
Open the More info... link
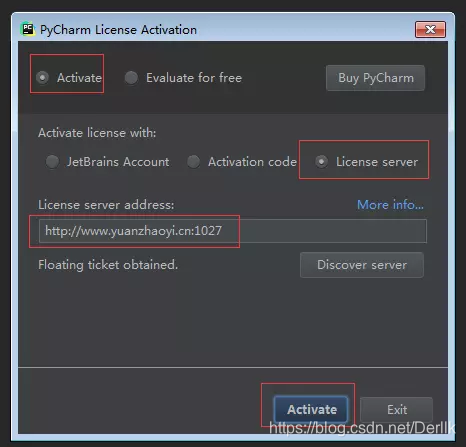tap(390, 205)
